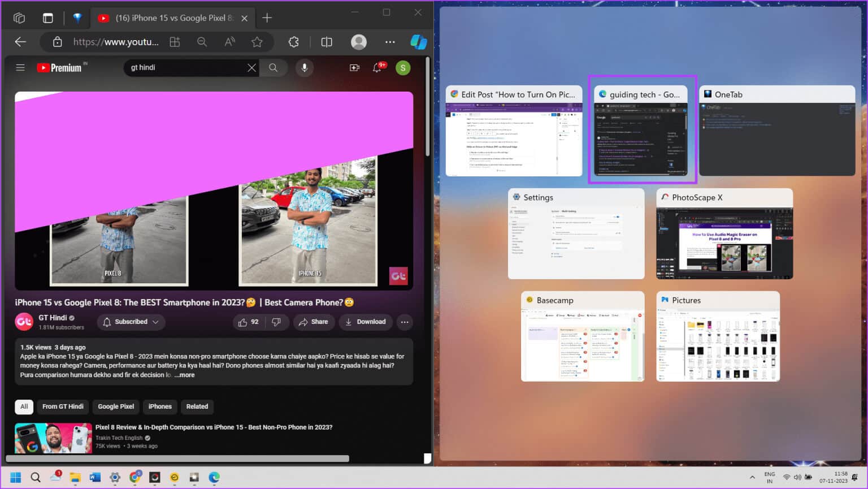Click the page horizontal scrollbar
This screenshot has width=868, height=489.
point(177,458)
